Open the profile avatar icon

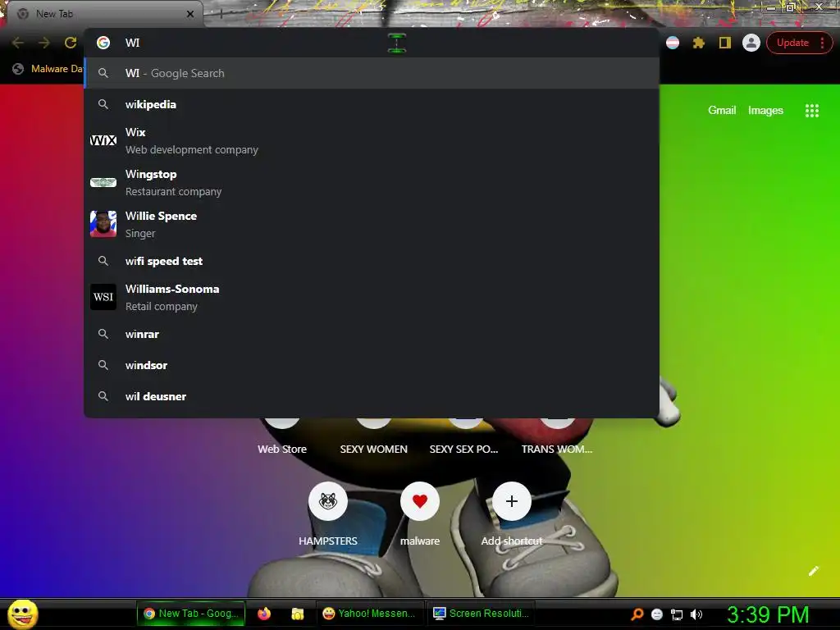(x=751, y=43)
